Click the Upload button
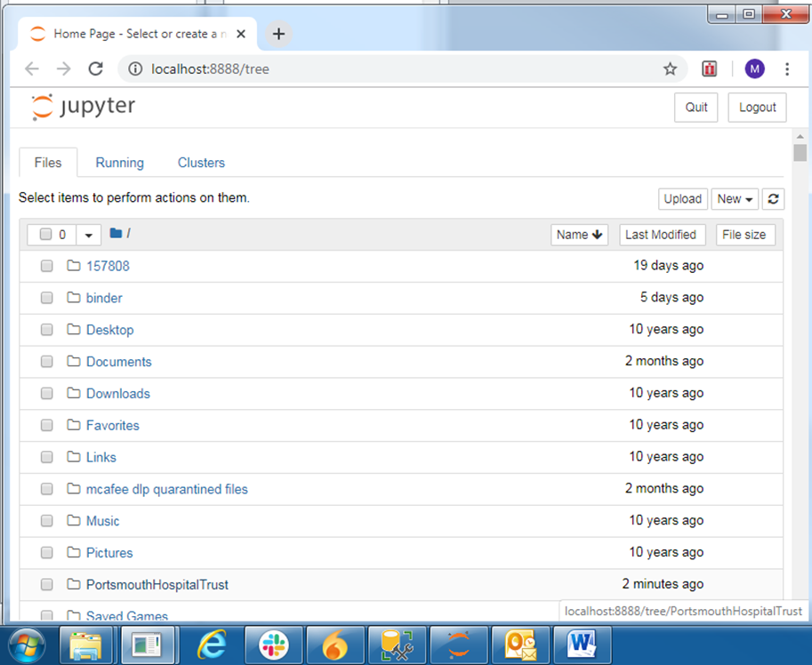Viewport: 812px width, 665px height. pyautogui.click(x=682, y=199)
